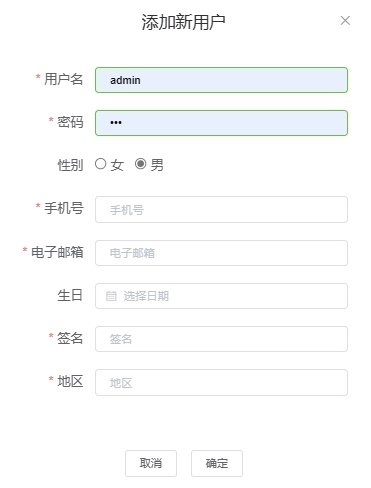Click the 用户名 field label

tap(63, 79)
